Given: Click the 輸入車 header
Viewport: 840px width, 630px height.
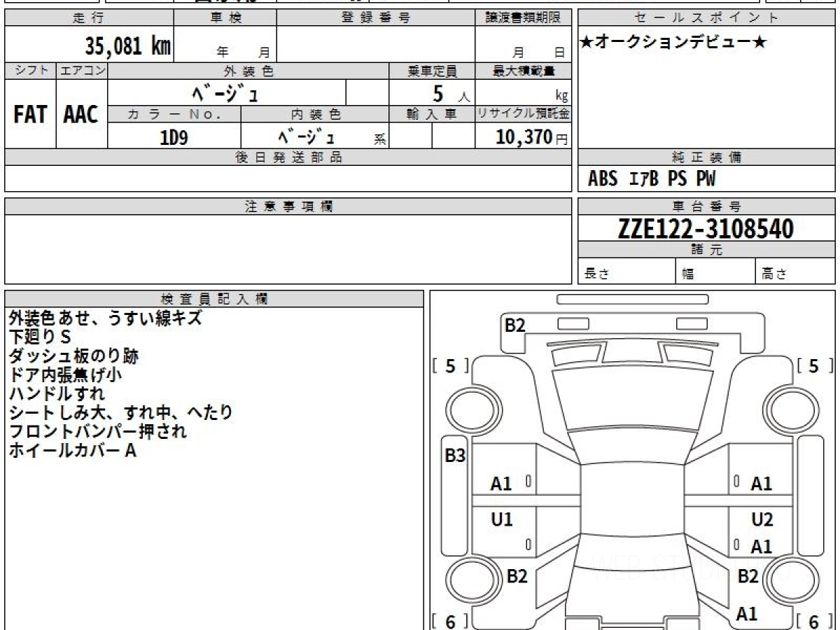Looking at the screenshot, I should pos(432,114).
